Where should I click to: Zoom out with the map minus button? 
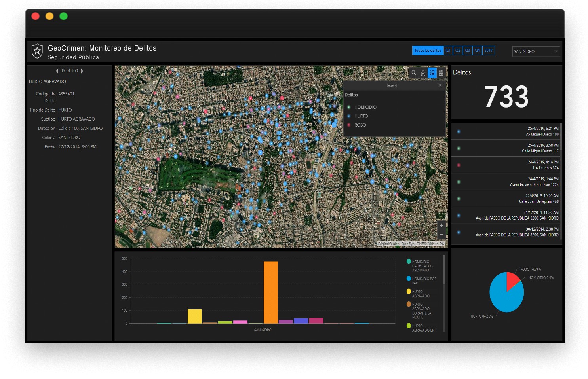441,235
